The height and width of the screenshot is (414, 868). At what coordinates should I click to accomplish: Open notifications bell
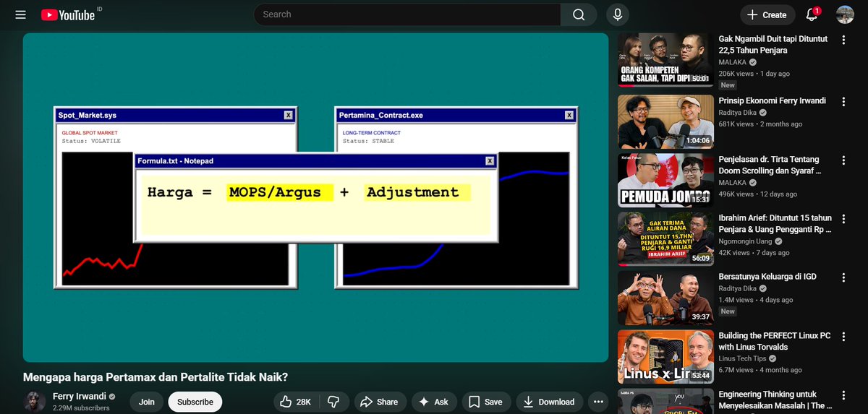pyautogui.click(x=812, y=14)
